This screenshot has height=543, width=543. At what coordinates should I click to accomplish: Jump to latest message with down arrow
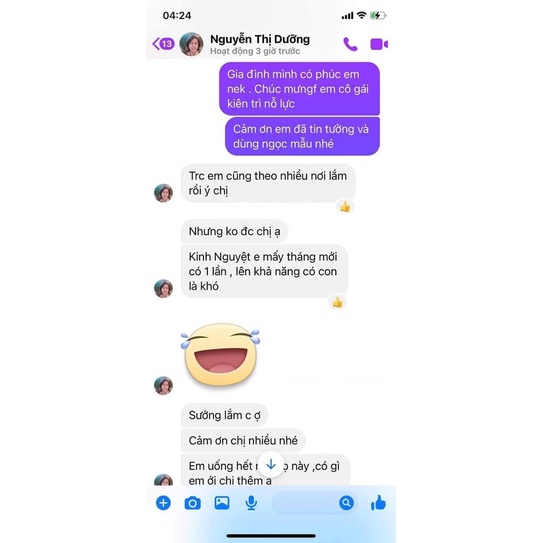(271, 464)
